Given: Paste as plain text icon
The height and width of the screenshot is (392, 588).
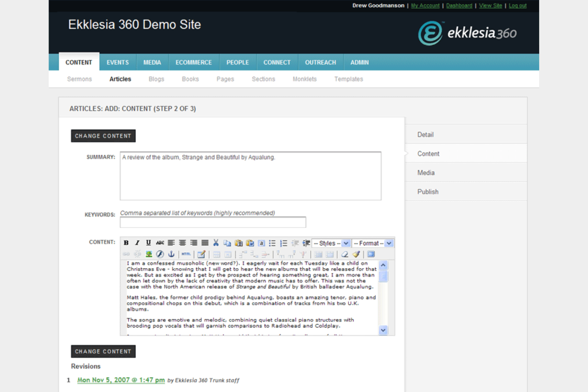Looking at the screenshot, I should pyautogui.click(x=238, y=243).
